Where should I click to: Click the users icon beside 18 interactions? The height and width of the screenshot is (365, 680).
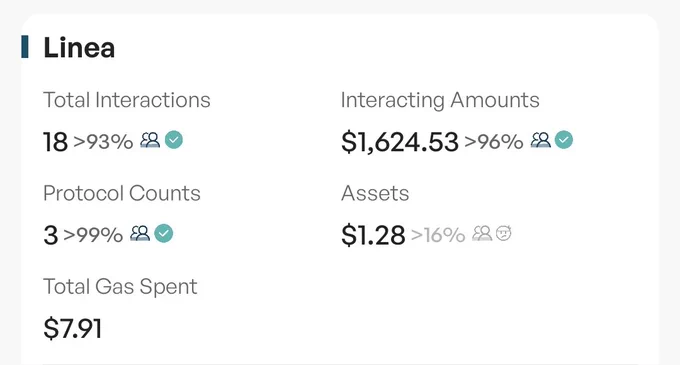[x=150, y=140]
